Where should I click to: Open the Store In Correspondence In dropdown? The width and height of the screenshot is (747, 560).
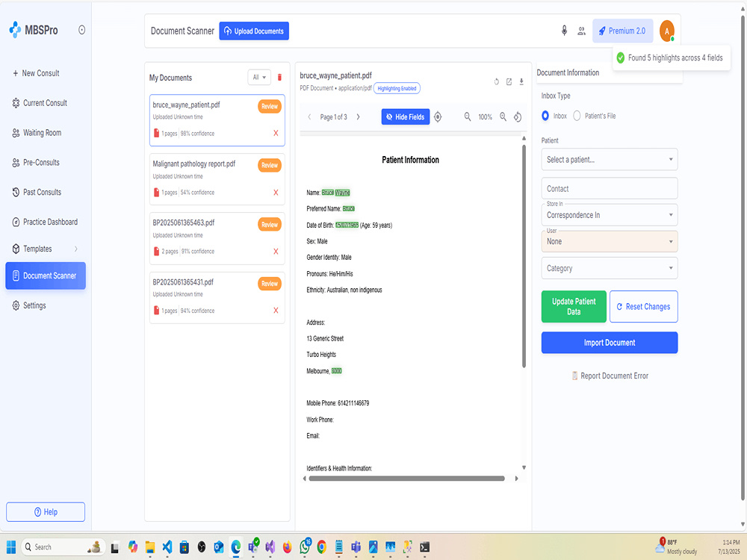(x=610, y=215)
